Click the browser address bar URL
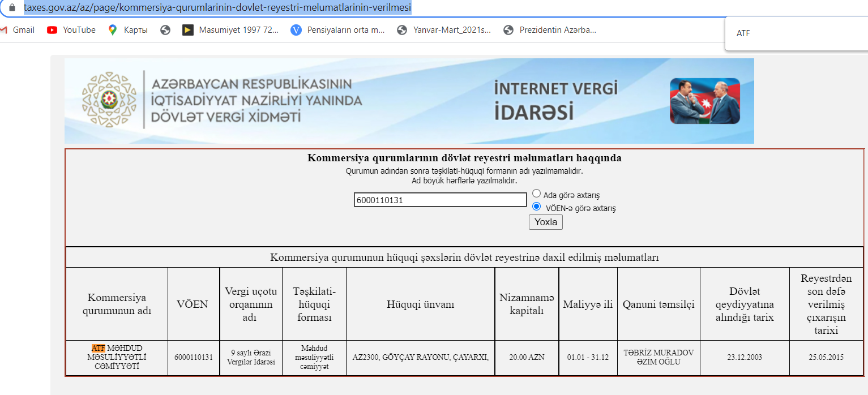 pos(217,8)
